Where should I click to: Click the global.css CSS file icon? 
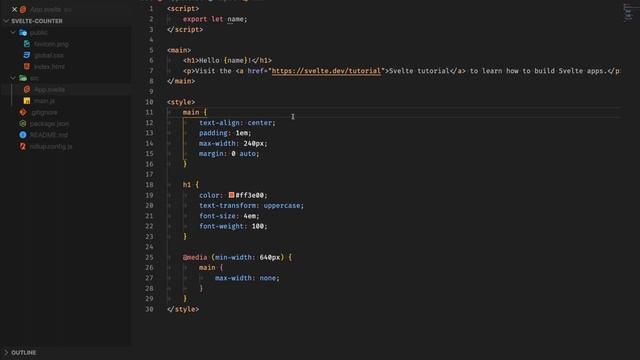(27, 55)
